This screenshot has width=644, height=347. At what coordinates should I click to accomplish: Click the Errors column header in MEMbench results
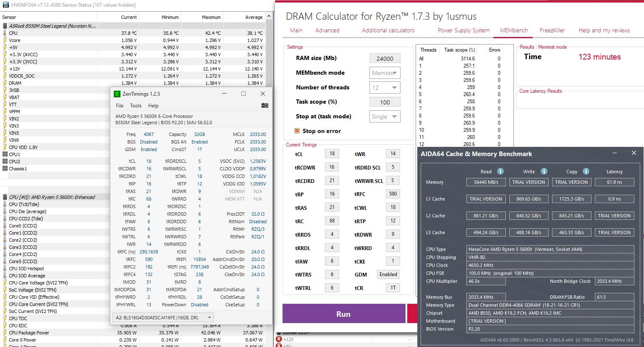point(494,50)
